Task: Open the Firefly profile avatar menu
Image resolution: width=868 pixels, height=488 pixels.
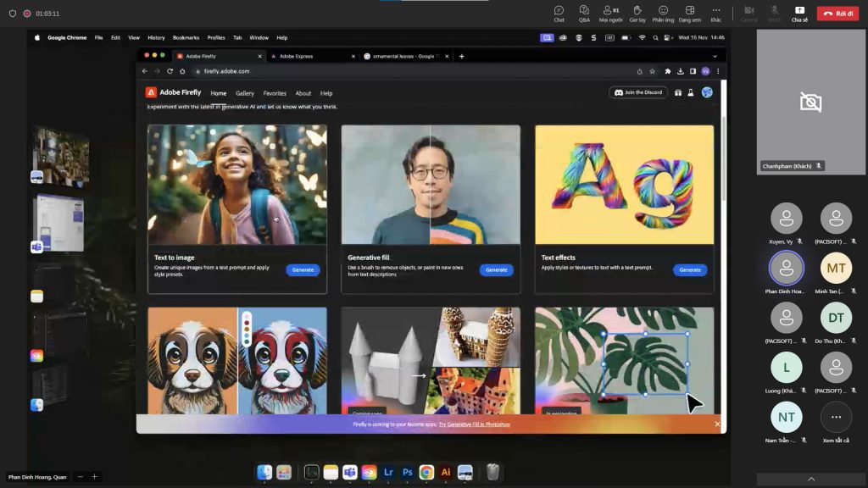Action: coord(707,92)
